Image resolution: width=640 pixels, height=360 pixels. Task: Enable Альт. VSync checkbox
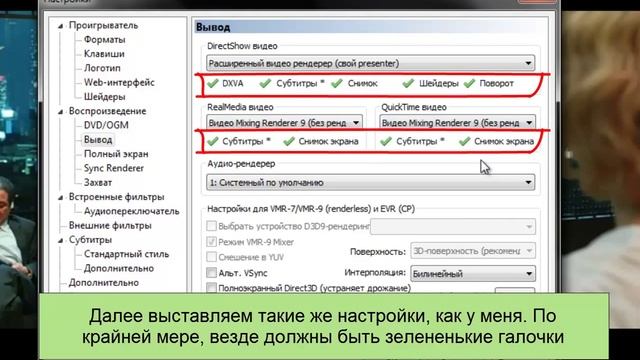[x=211, y=272]
